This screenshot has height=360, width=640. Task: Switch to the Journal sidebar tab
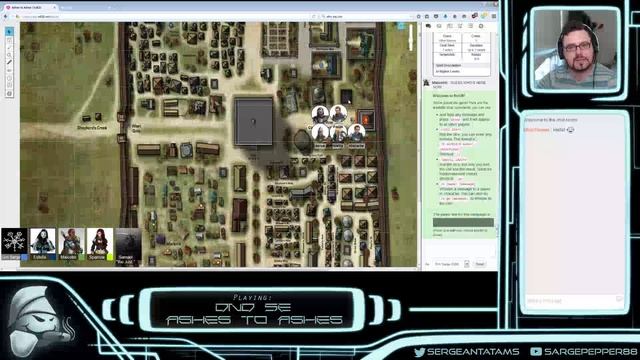449,26
